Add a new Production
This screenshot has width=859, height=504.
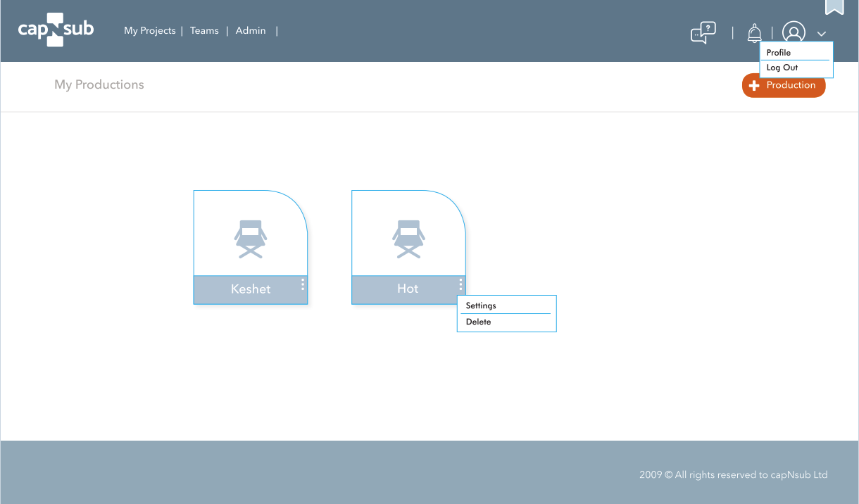783,85
